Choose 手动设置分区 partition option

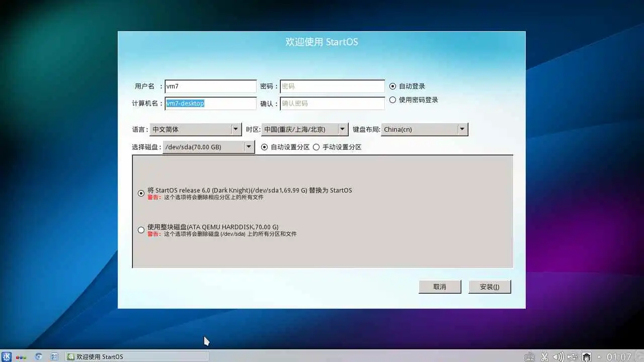[337, 147]
